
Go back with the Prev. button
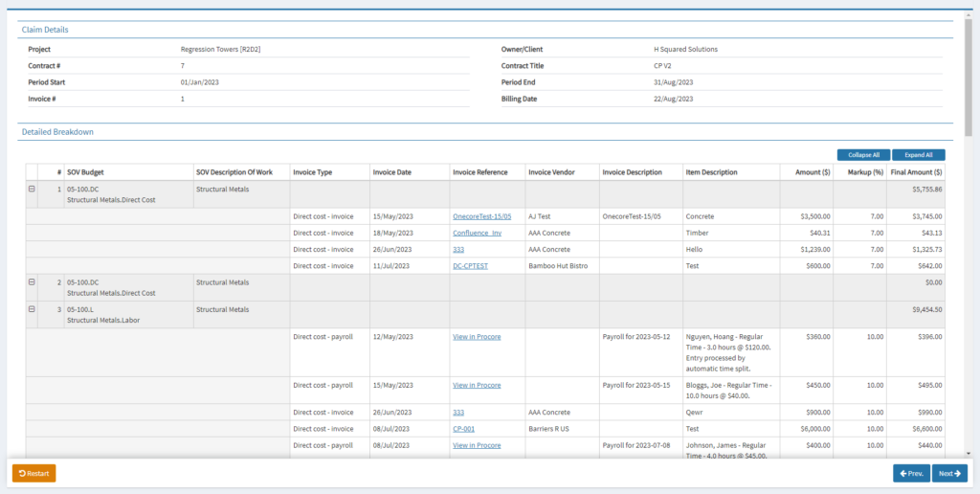click(911, 473)
